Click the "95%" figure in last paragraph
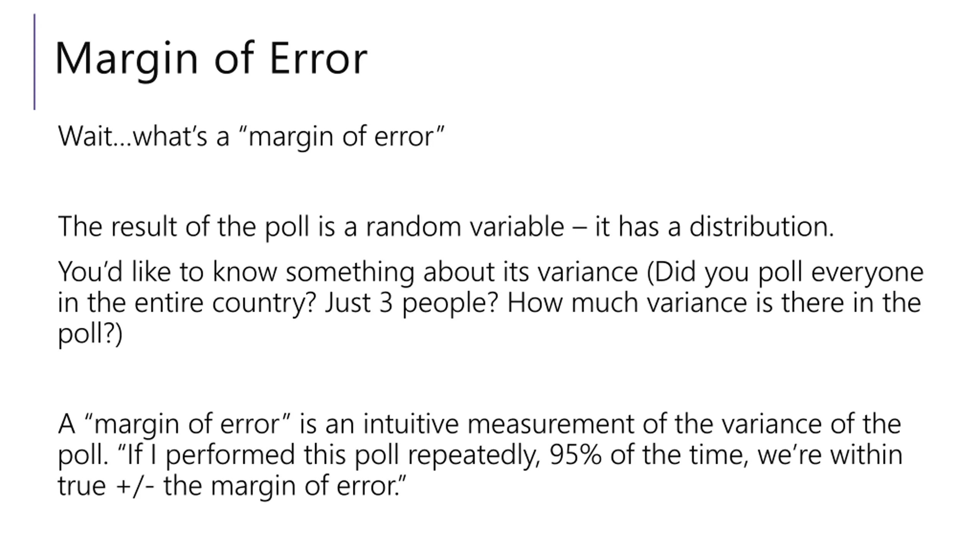Viewport: 980px width, 551px height. (x=575, y=455)
